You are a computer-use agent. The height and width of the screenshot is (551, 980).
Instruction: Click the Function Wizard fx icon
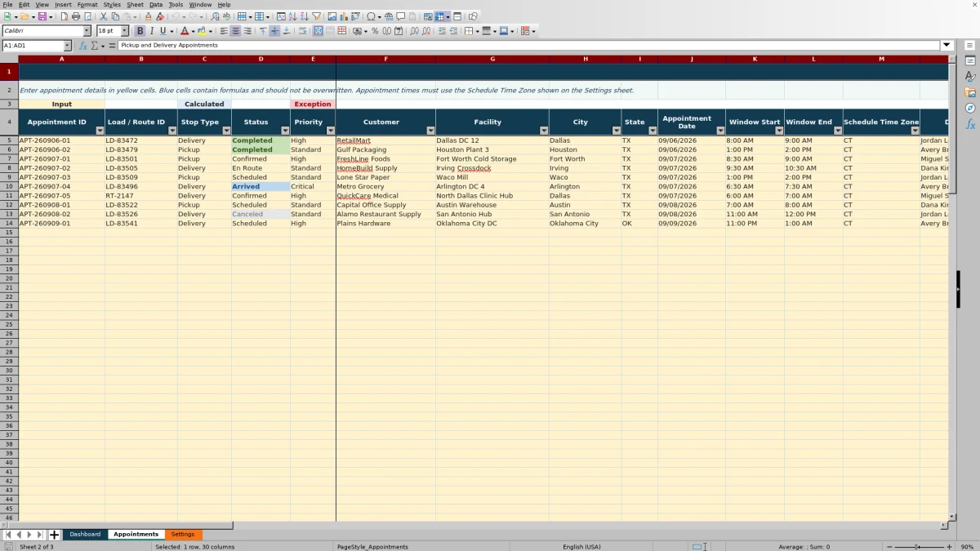coord(83,46)
